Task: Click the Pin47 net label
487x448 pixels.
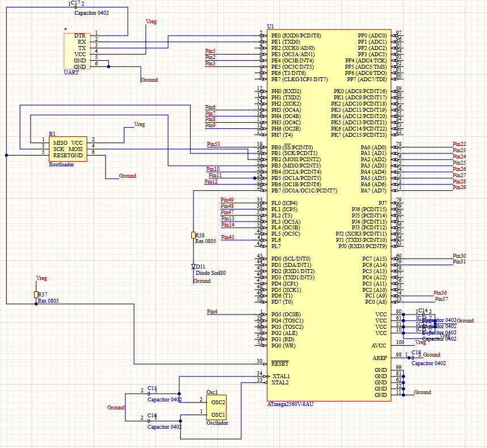Action: tap(227, 212)
